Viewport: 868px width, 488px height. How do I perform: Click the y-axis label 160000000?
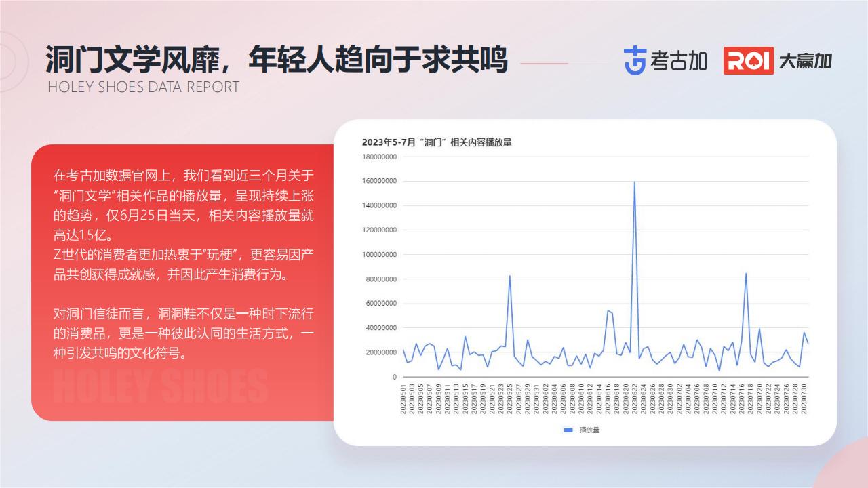378,181
